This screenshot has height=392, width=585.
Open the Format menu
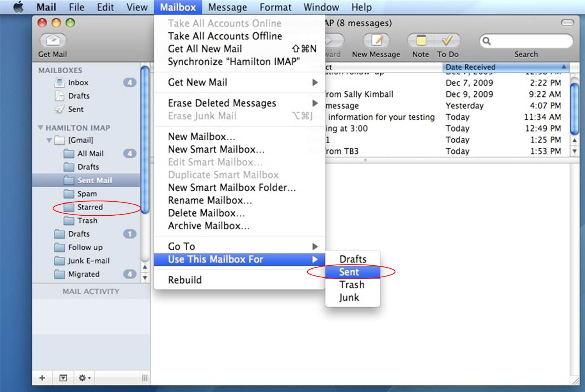(x=275, y=7)
